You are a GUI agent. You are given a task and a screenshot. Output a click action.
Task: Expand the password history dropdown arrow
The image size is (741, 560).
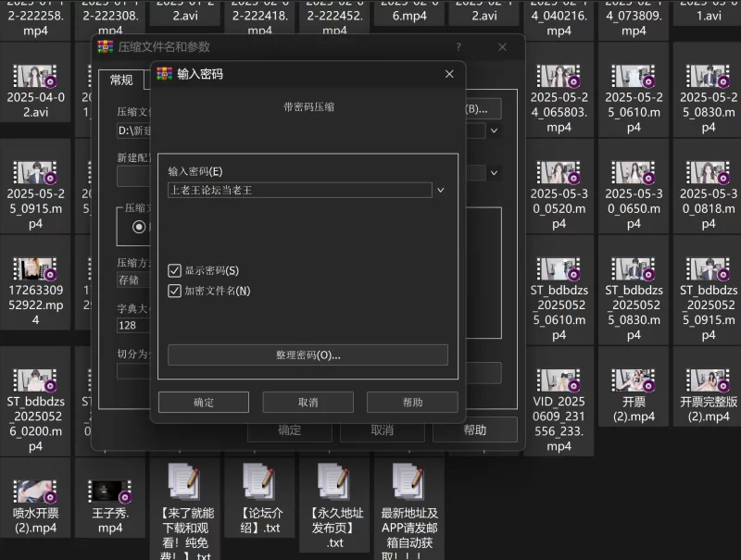[441, 190]
